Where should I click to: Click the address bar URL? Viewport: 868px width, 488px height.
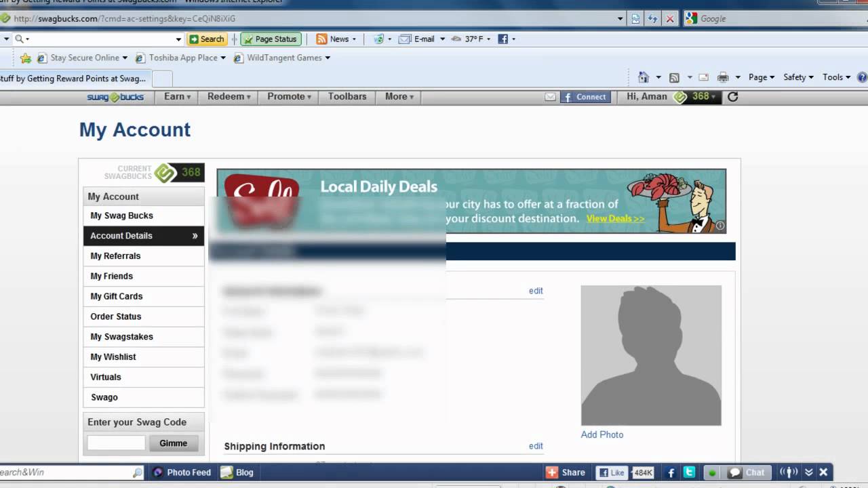coord(125,19)
